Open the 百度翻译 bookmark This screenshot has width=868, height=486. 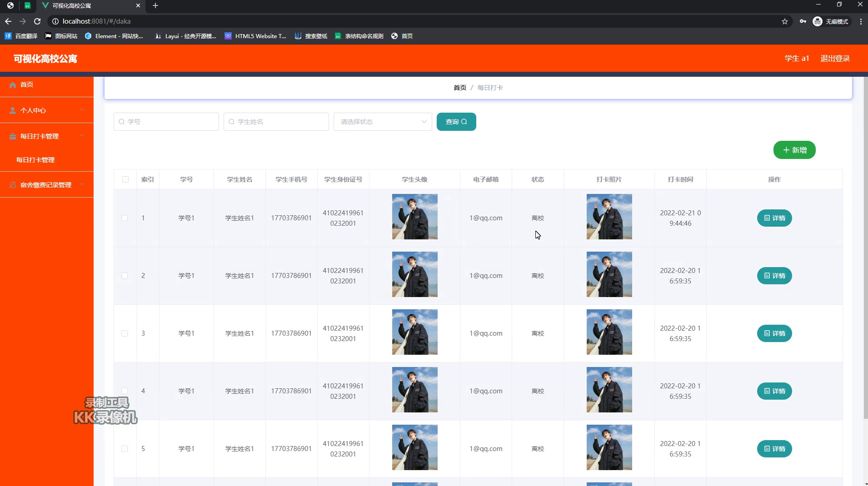click(x=21, y=36)
